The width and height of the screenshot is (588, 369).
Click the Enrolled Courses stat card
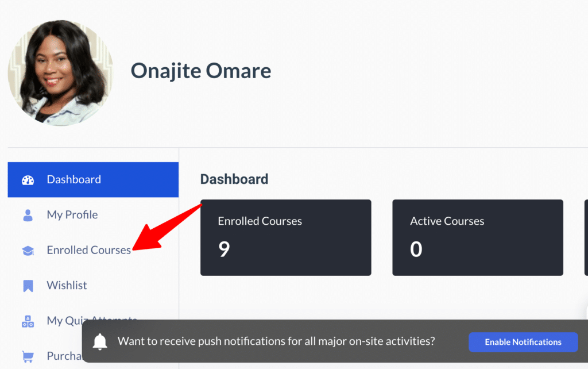point(286,237)
